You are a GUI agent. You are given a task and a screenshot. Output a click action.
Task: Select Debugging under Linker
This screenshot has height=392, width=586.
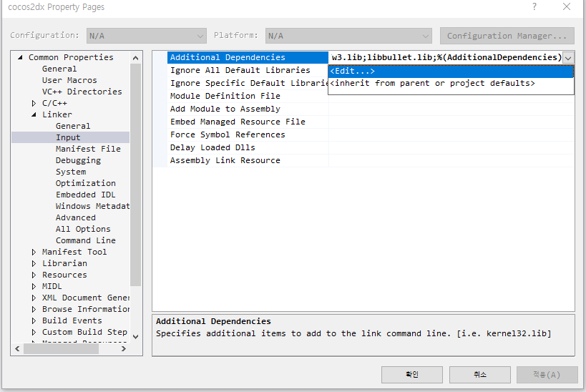click(78, 160)
